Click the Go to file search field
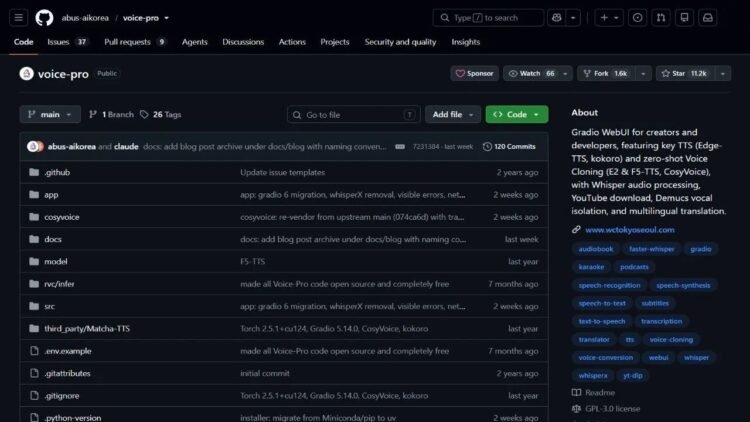 [353, 115]
